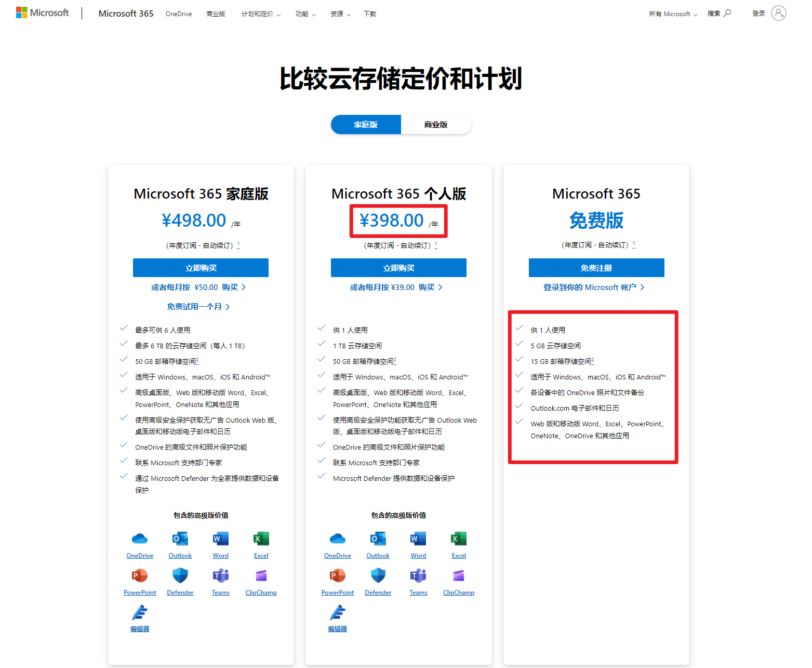The height and width of the screenshot is (668, 812).
Task: Open Excel icon in 个人版 card
Action: (459, 539)
